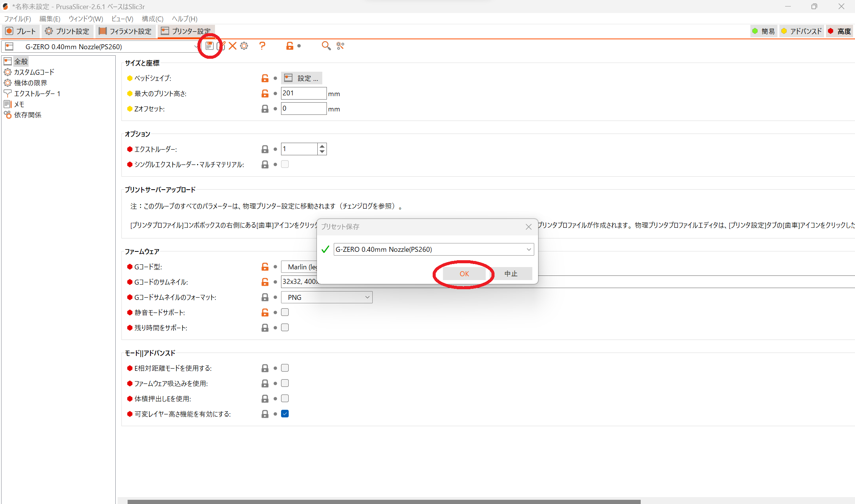Screen dimensions: 855x504
Task: Click the lock beside E相対距離モードを使用する
Action: tap(265, 368)
